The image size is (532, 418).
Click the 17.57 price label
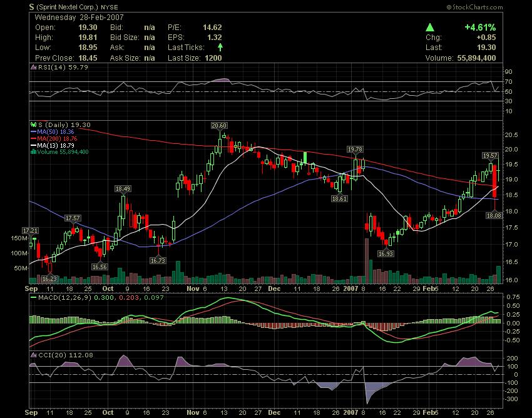coord(73,218)
